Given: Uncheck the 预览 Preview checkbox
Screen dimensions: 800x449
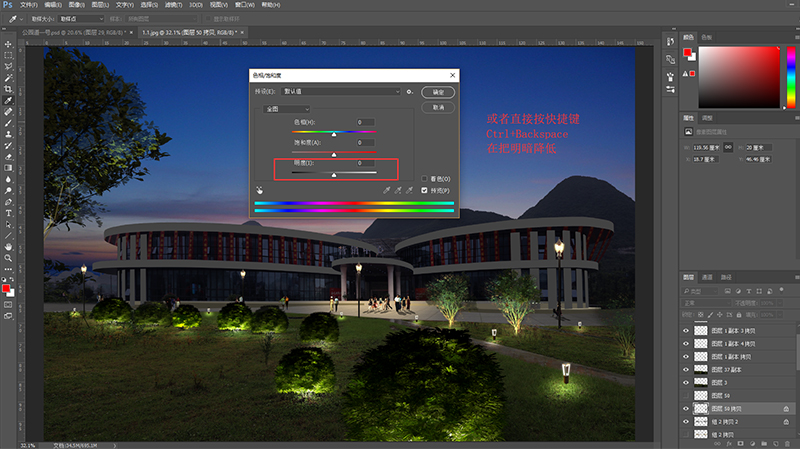Looking at the screenshot, I should (425, 189).
